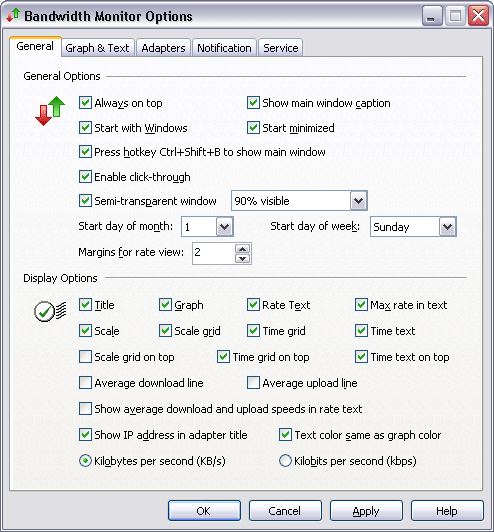
Task: Close the Bandwidth Monitor Options window
Action: pos(478,16)
